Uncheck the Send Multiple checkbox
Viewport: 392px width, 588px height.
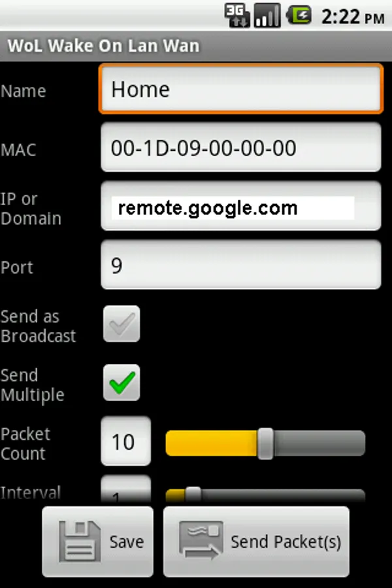(x=122, y=382)
